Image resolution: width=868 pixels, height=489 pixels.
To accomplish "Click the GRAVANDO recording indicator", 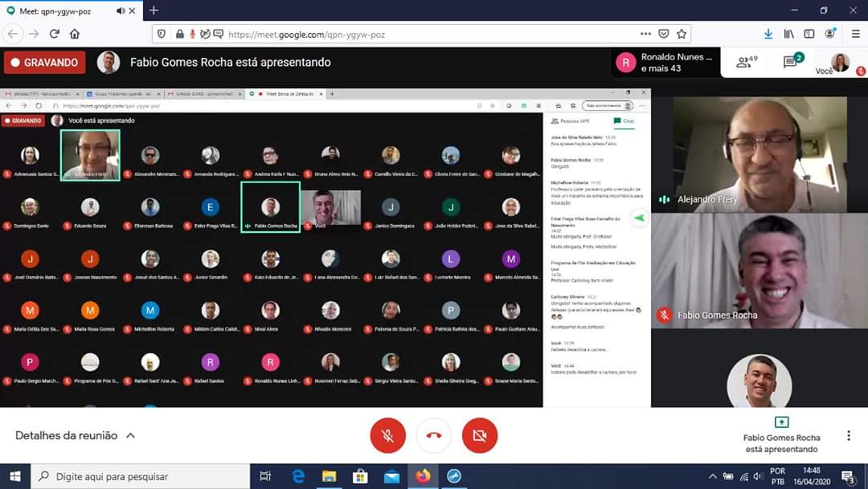I will pos(45,63).
